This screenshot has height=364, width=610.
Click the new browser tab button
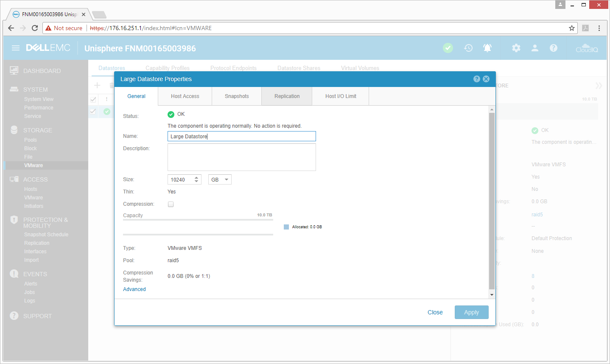[99, 15]
